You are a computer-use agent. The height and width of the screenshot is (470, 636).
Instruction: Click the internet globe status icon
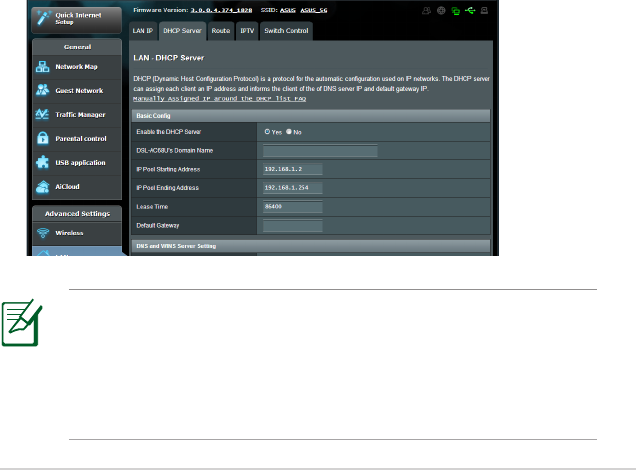coord(441,11)
